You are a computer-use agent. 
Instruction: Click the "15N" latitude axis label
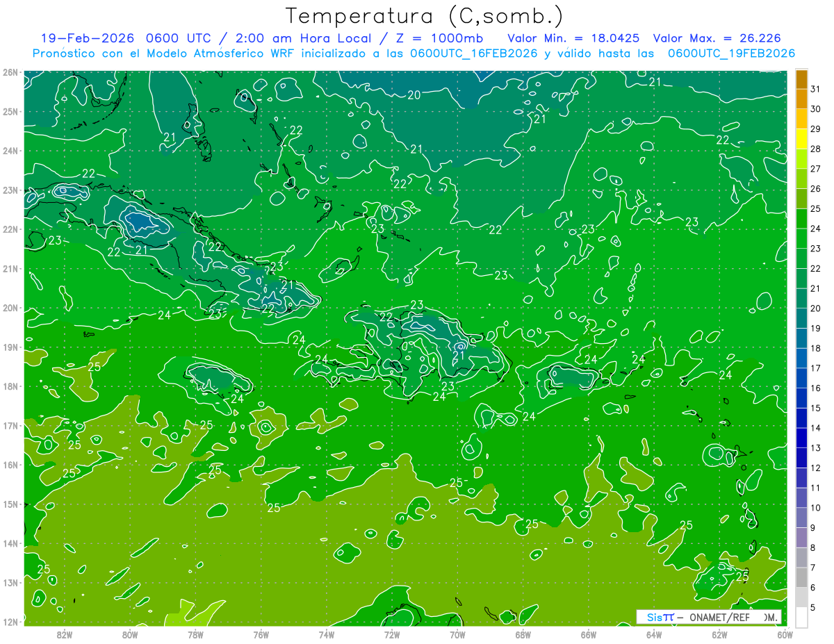coord(10,504)
